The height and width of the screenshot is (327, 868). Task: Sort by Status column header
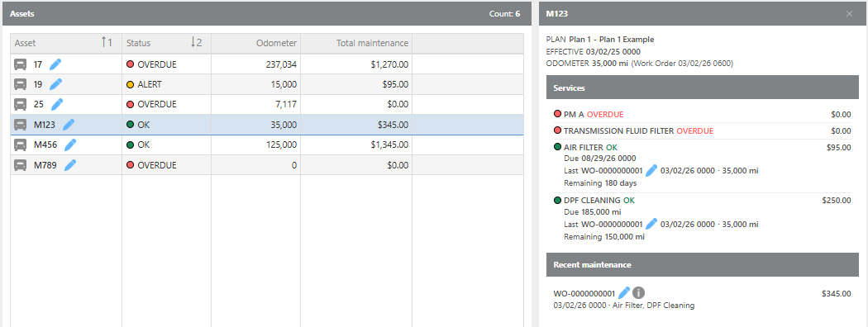pos(167,43)
